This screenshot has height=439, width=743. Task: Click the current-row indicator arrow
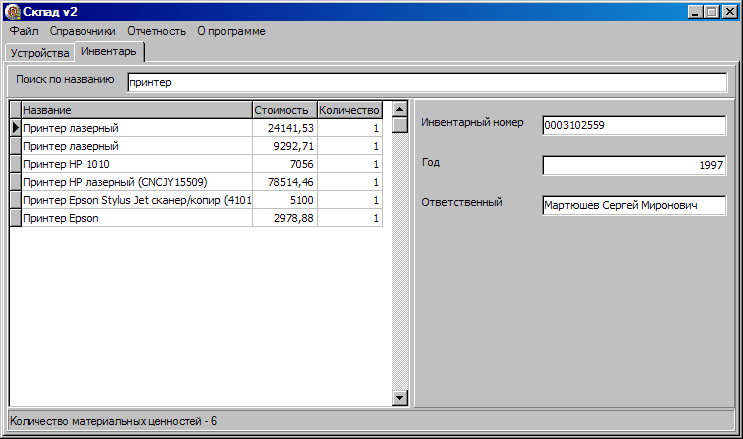pos(16,128)
